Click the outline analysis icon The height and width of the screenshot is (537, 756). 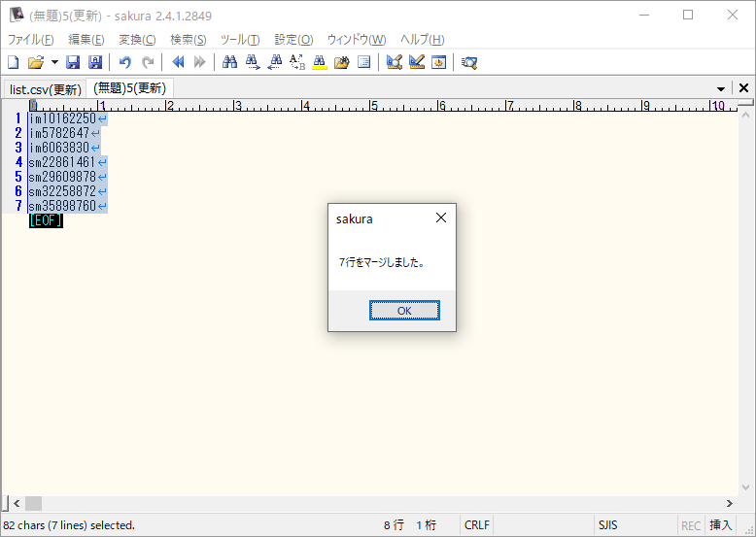[364, 62]
